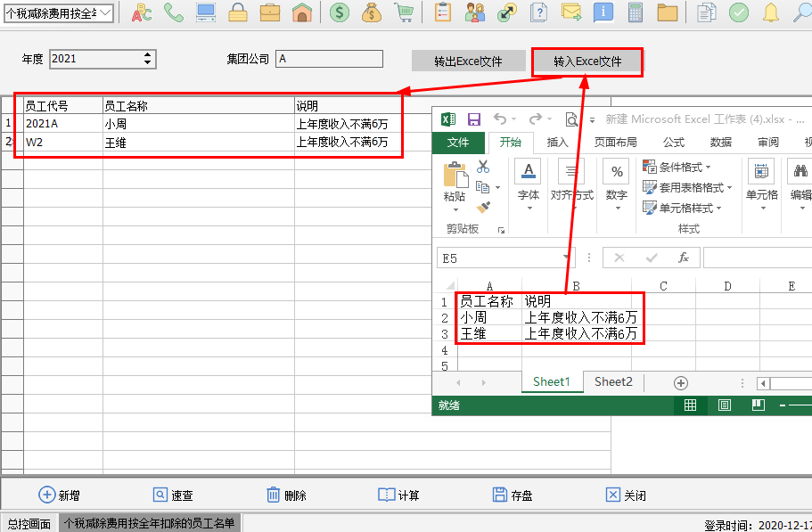
Task: Click the 王维 cell in main grid
Action: 199,143
